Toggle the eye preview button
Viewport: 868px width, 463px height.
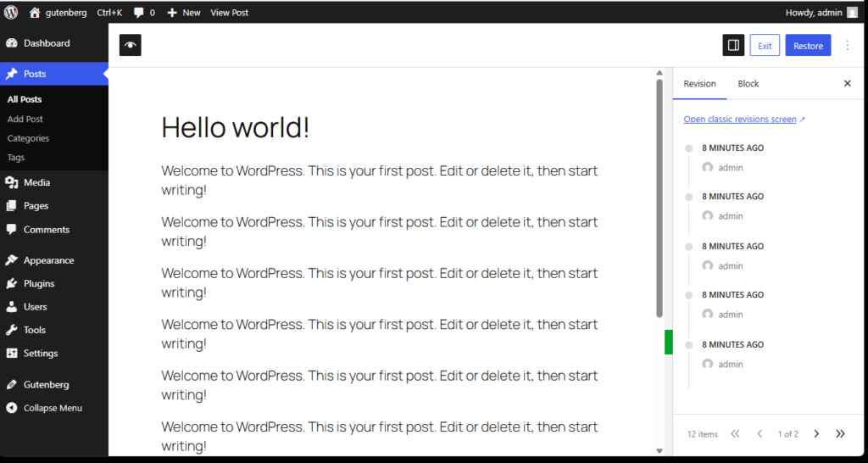[x=130, y=46]
